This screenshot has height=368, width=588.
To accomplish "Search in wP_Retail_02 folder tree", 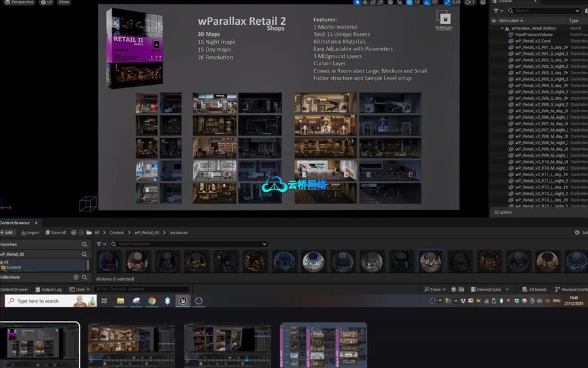I will tap(84, 254).
